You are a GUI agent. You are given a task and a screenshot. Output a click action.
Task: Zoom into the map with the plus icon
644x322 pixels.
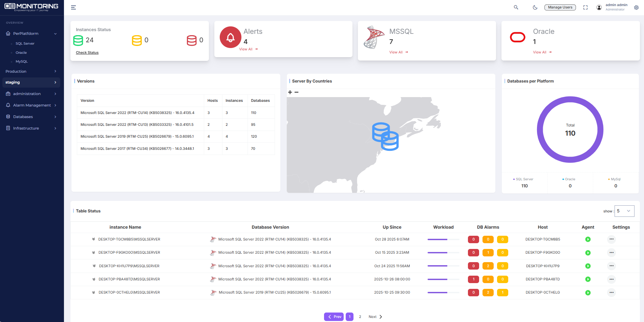pyautogui.click(x=290, y=92)
